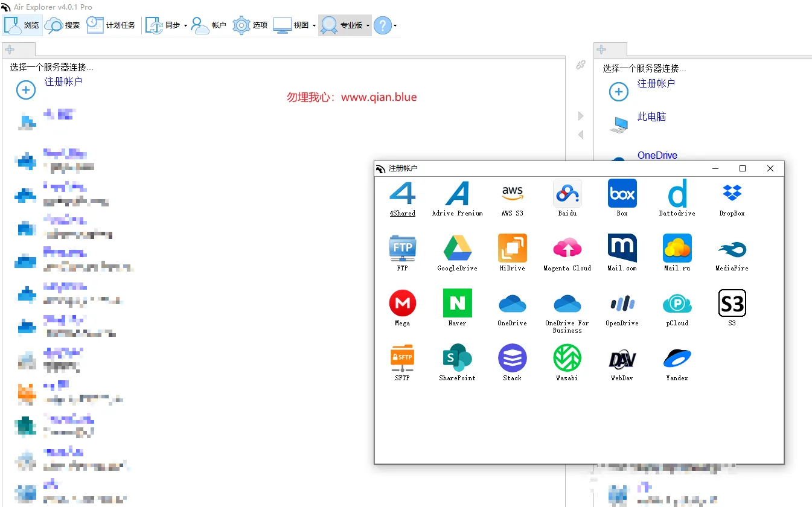
Task: Click 注册帐户 link in the left pane
Action: 63,81
